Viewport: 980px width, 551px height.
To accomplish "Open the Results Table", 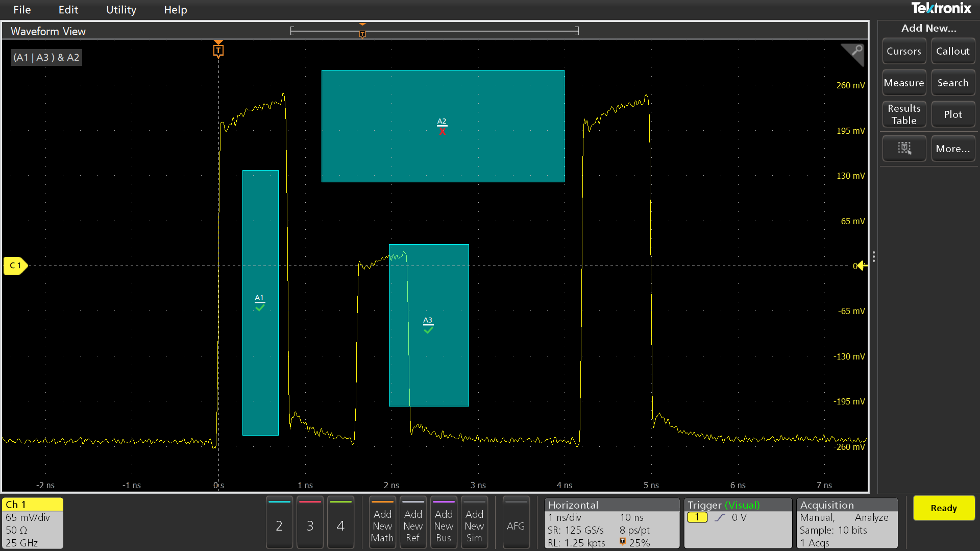I will (904, 114).
